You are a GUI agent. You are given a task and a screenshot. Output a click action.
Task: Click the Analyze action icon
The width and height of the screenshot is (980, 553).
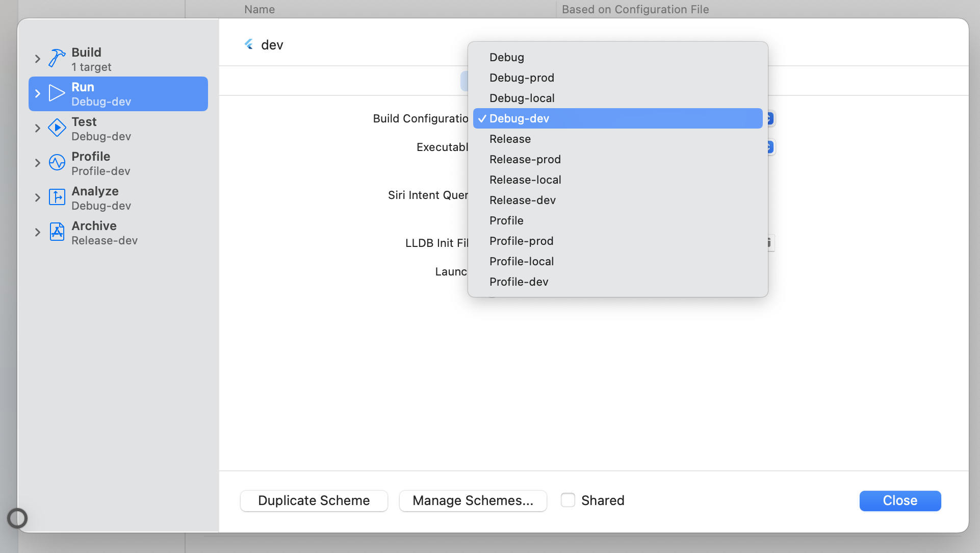click(x=57, y=197)
